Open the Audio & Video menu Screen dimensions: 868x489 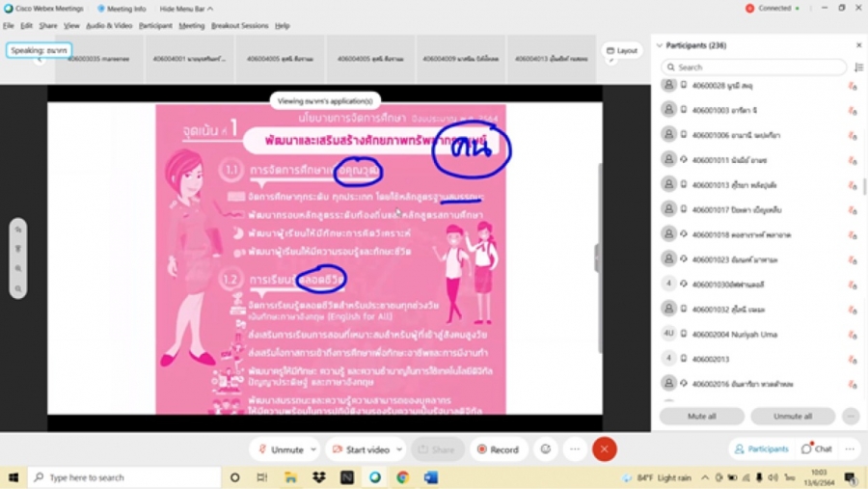click(x=109, y=26)
